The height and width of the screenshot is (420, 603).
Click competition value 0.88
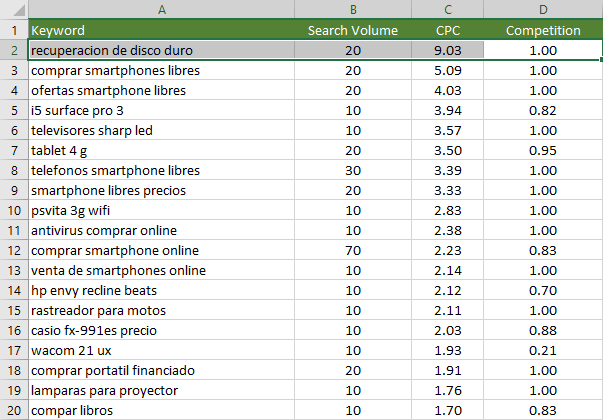(x=543, y=330)
